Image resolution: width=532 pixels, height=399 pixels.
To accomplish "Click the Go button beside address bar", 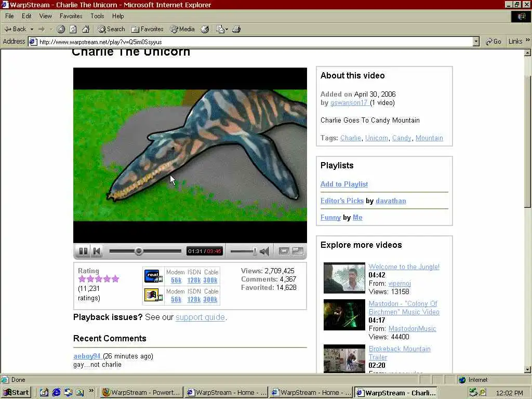I will (494, 42).
